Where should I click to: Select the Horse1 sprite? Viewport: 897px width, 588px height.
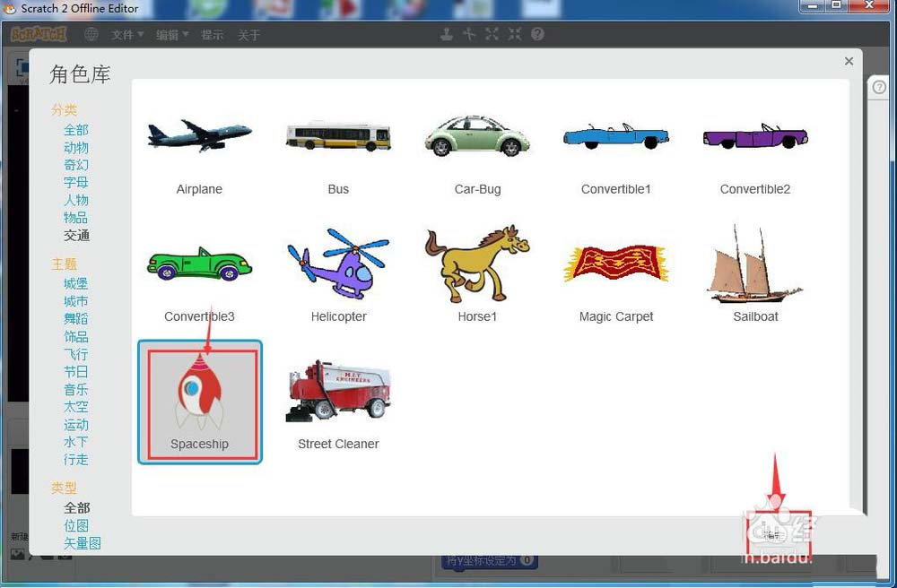(x=477, y=264)
